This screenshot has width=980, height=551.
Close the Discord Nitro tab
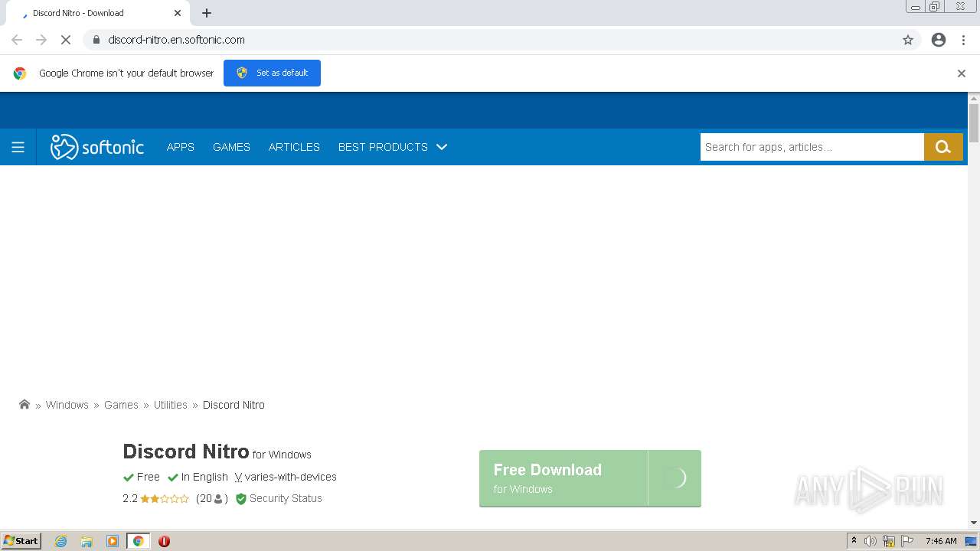tap(178, 13)
